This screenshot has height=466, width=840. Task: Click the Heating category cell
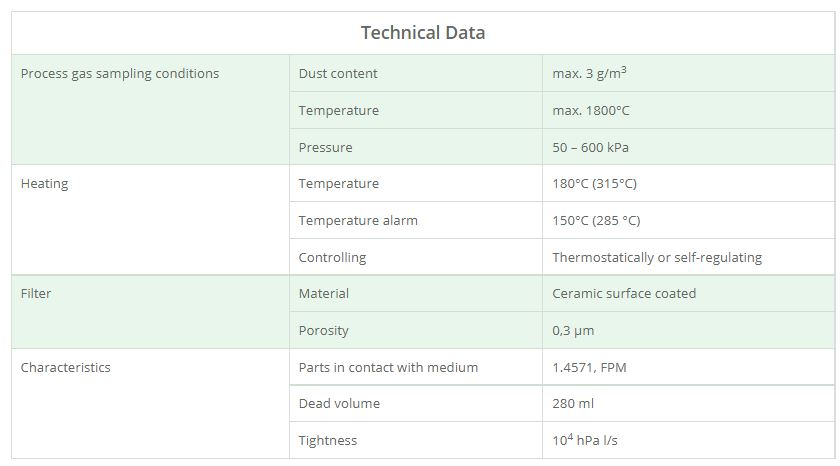point(44,184)
